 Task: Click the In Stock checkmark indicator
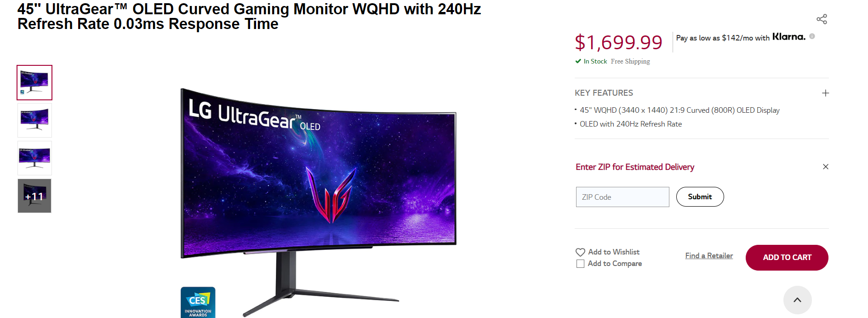578,61
